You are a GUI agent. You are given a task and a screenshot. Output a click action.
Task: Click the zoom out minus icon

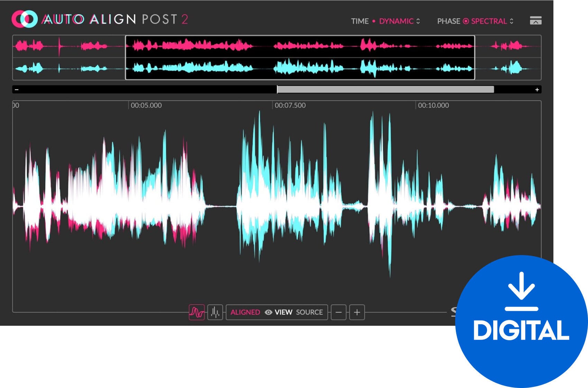(x=338, y=312)
